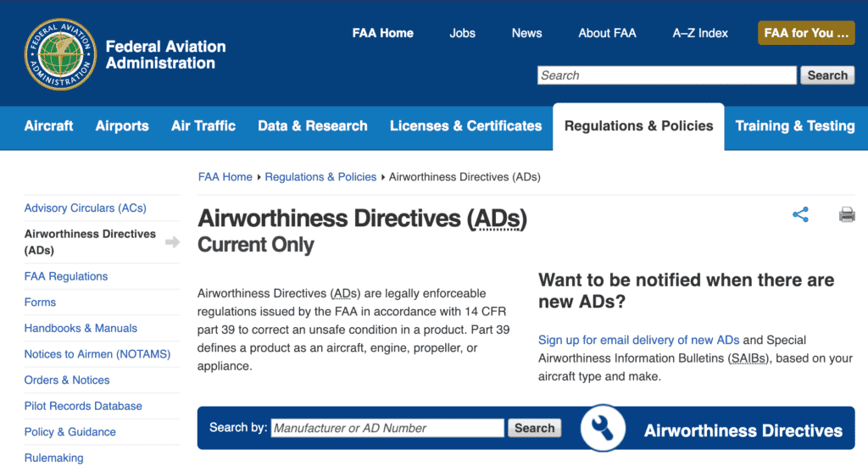Go to the Aircraft section
The width and height of the screenshot is (868, 466).
[48, 126]
